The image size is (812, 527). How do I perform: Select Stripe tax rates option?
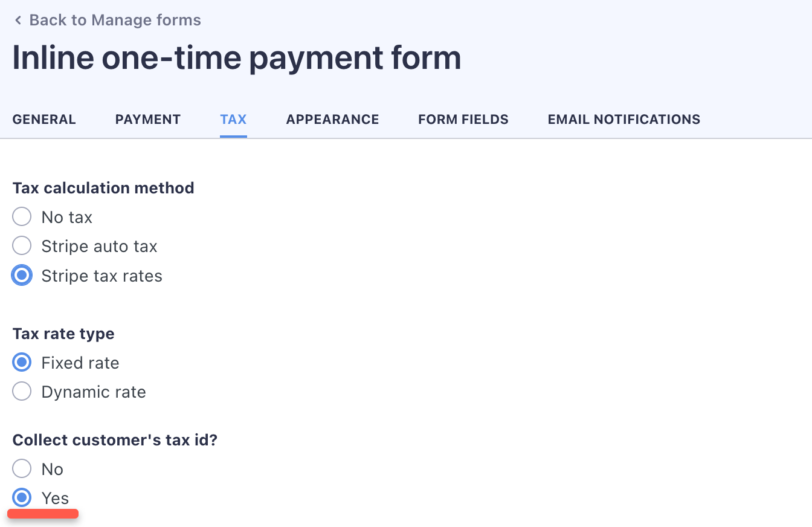tap(22, 275)
